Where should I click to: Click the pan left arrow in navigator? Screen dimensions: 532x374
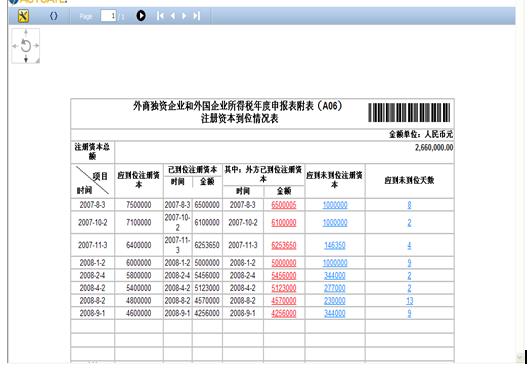pyautogui.click(x=15, y=46)
